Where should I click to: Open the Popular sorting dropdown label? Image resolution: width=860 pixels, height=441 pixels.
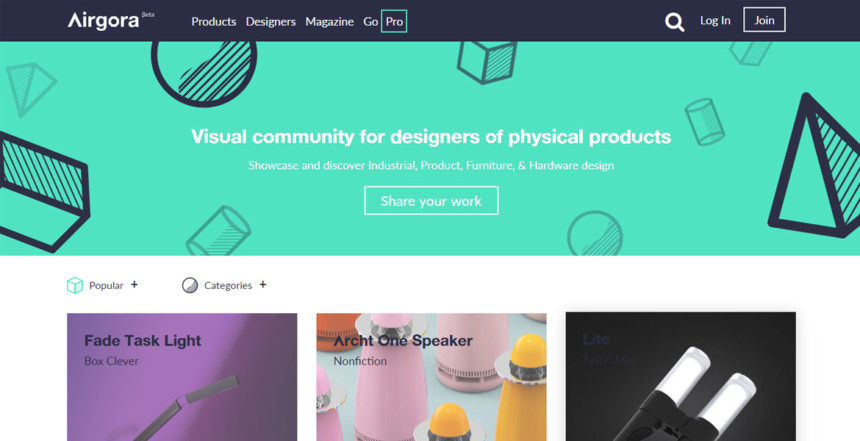click(x=106, y=285)
